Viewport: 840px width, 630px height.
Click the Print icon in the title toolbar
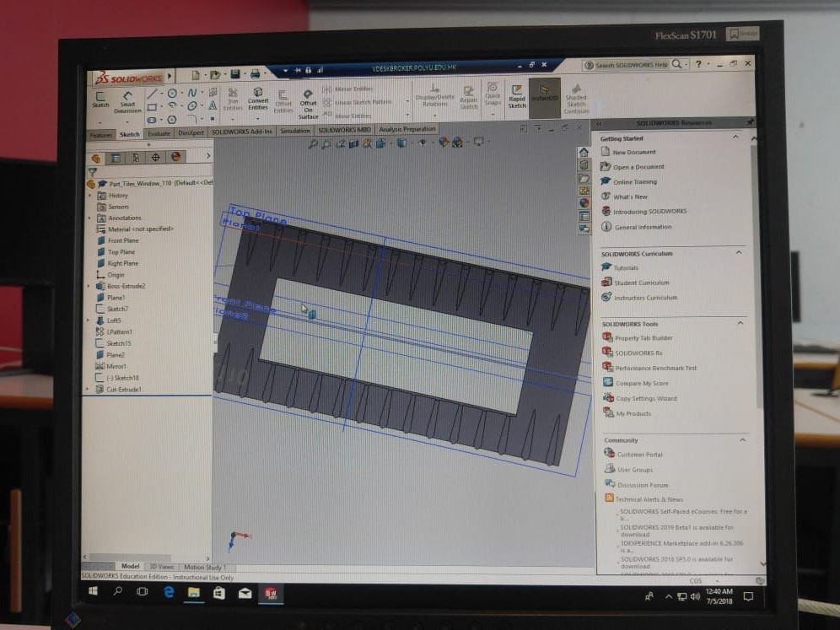(x=255, y=74)
